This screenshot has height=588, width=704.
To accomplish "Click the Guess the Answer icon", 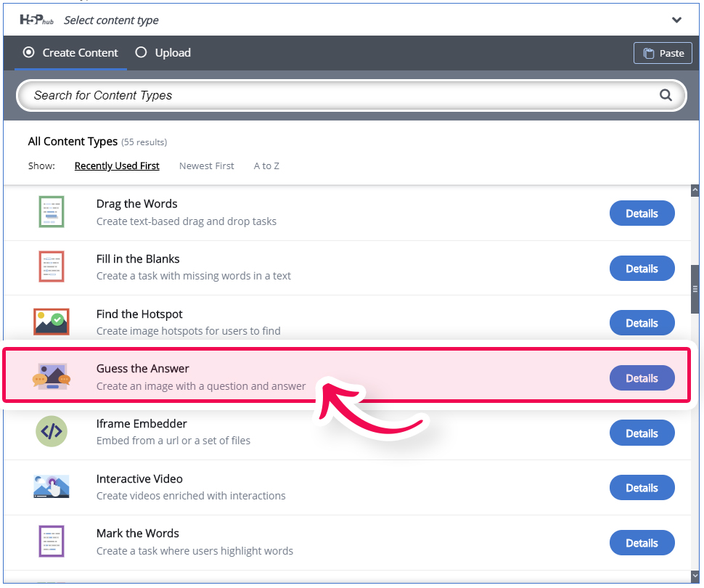I will click(x=52, y=377).
